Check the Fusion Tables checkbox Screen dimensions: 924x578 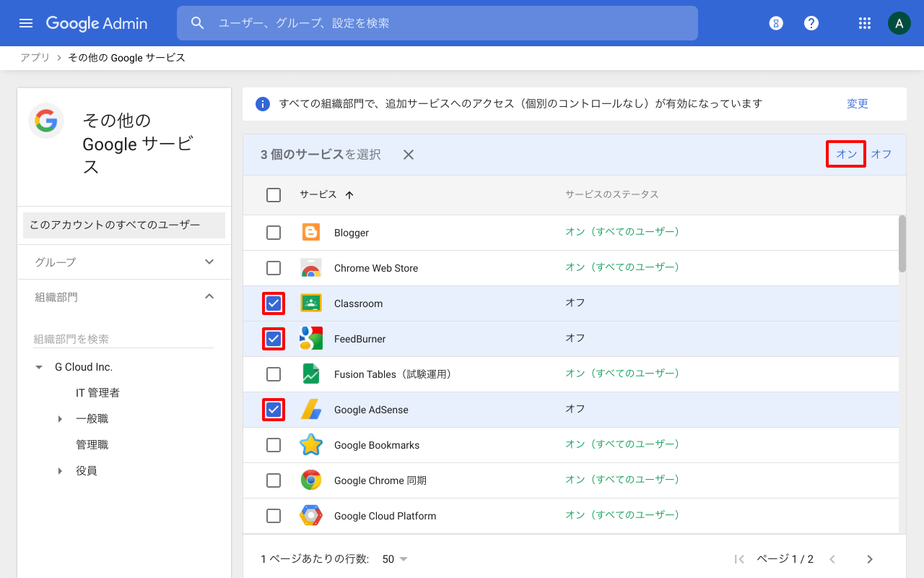point(274,374)
